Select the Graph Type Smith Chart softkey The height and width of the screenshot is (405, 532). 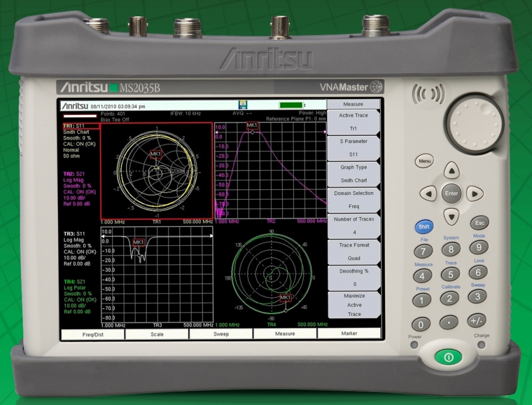(x=352, y=174)
